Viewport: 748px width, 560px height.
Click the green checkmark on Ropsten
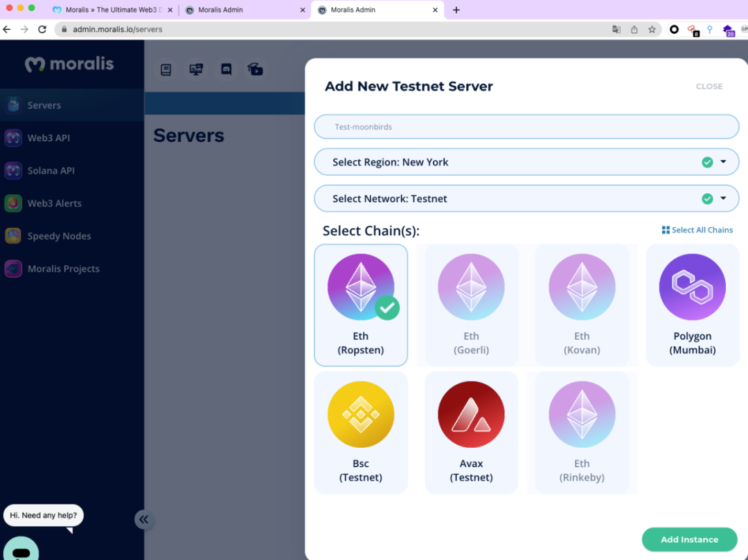[x=387, y=308]
